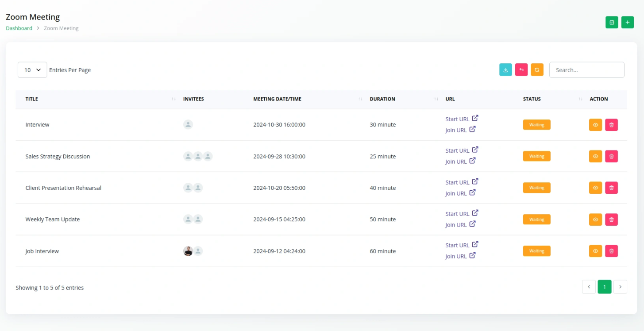Open Join URL for Weekly Team Update

(x=460, y=224)
